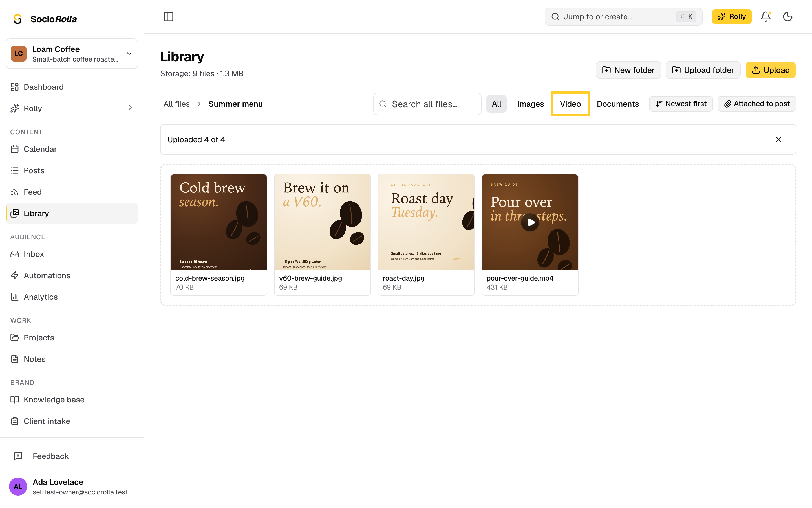This screenshot has width=812, height=508.
Task: Open the Newest first sort dropdown
Action: pos(681,104)
